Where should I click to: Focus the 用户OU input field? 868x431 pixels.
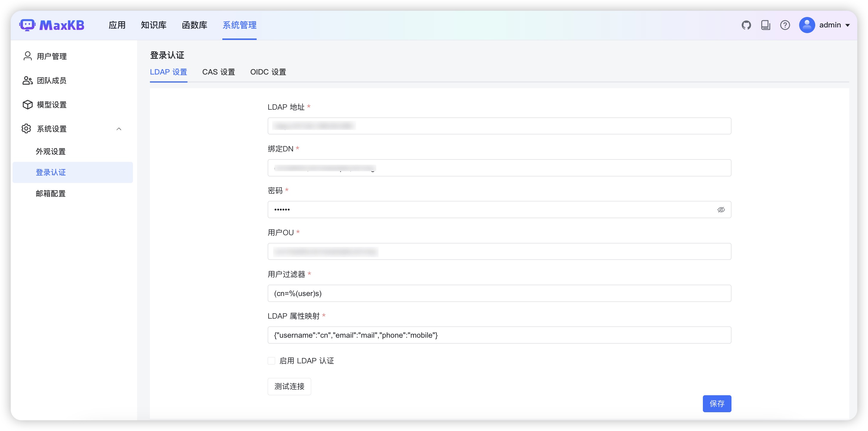[499, 251]
